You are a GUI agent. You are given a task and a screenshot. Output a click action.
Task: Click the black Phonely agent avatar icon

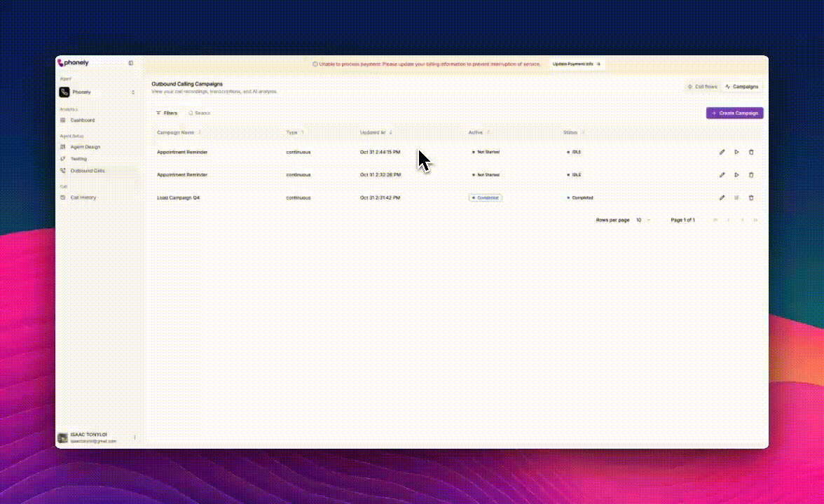coord(64,92)
